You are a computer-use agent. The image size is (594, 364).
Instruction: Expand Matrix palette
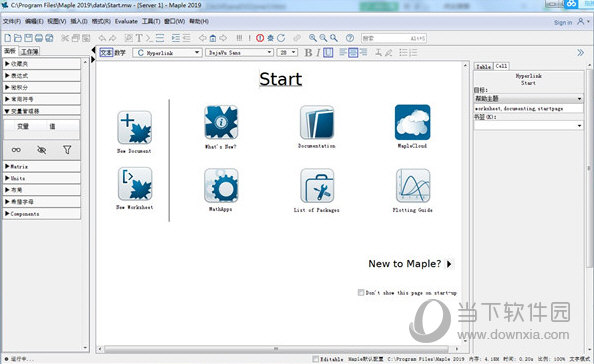42,166
